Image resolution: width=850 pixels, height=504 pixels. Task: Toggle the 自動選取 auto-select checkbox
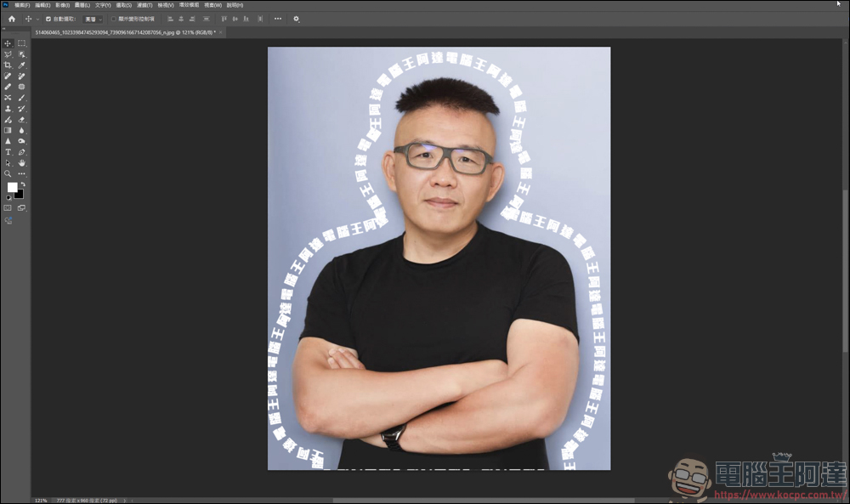[48, 19]
